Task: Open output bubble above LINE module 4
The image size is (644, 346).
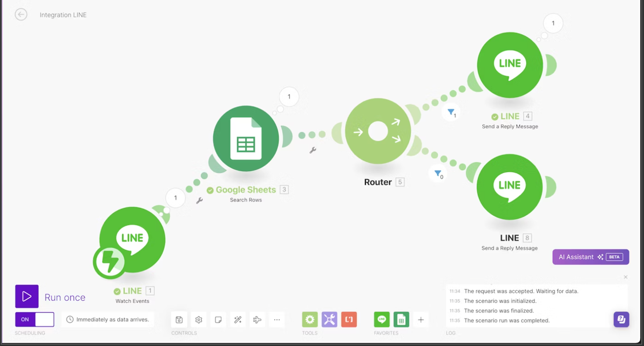Action: click(x=553, y=23)
